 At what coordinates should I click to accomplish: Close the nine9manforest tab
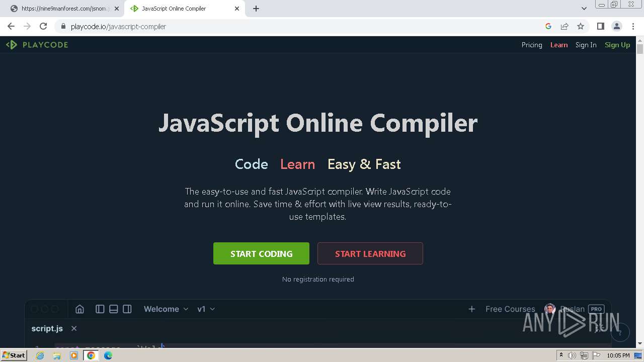pyautogui.click(x=117, y=9)
